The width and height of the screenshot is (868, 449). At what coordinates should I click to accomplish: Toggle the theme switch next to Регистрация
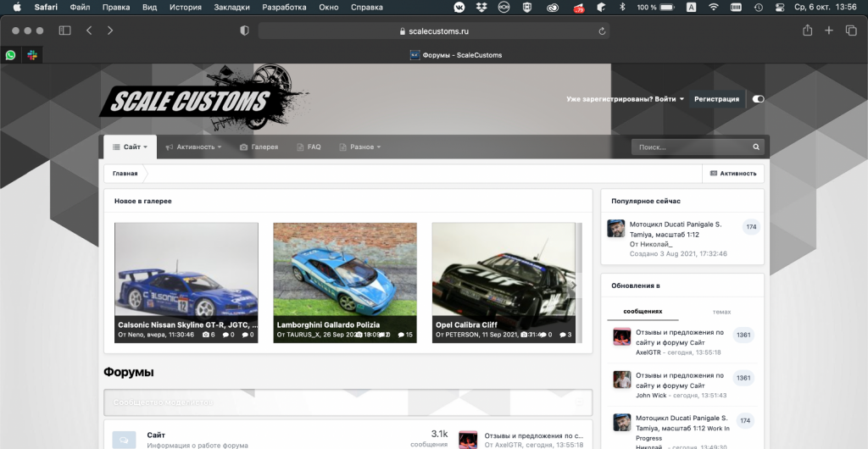[758, 99]
